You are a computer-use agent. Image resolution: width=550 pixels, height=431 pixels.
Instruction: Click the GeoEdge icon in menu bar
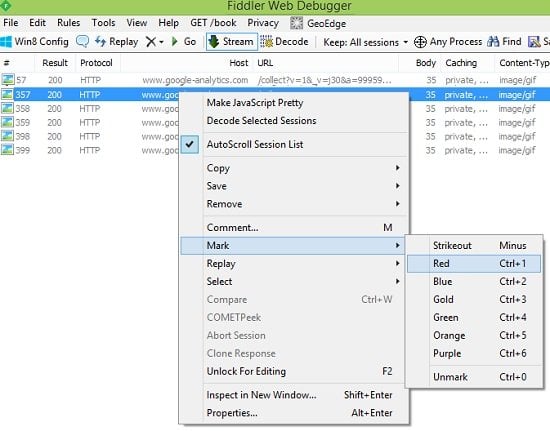pos(296,23)
